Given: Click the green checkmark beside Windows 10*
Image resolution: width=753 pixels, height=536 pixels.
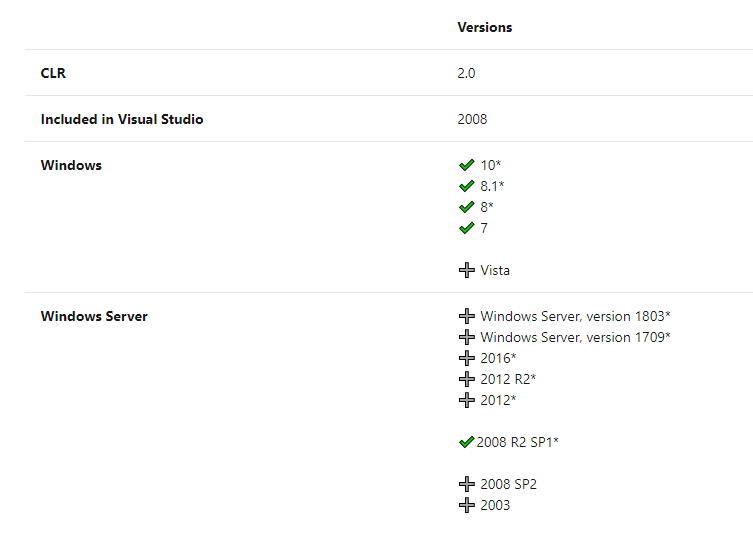Looking at the screenshot, I should click(466, 165).
